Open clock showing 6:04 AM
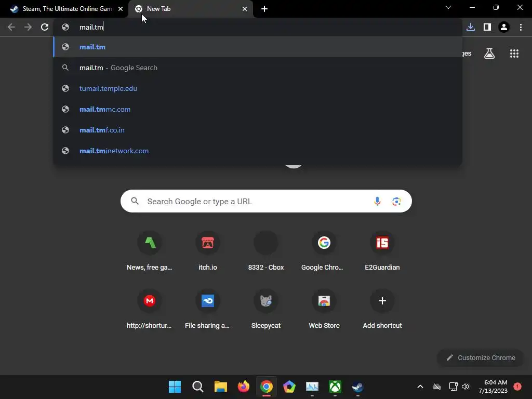This screenshot has height=399, width=532. tap(493, 387)
